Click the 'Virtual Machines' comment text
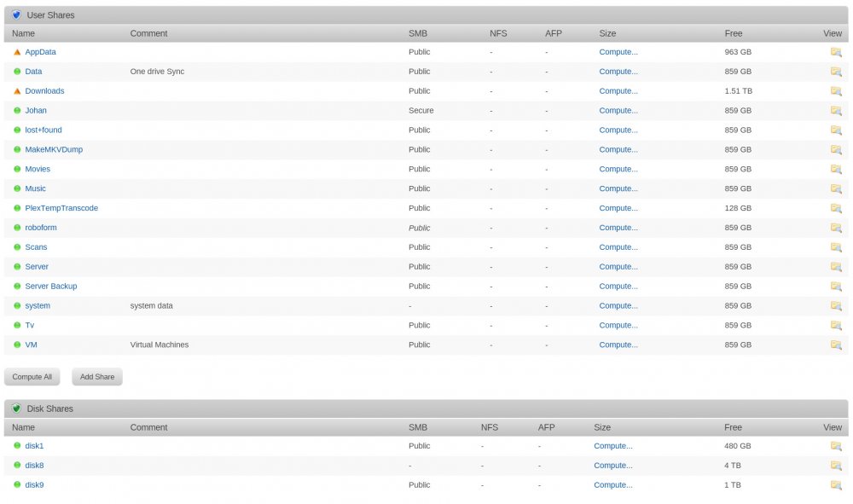The image size is (853, 504). (160, 345)
